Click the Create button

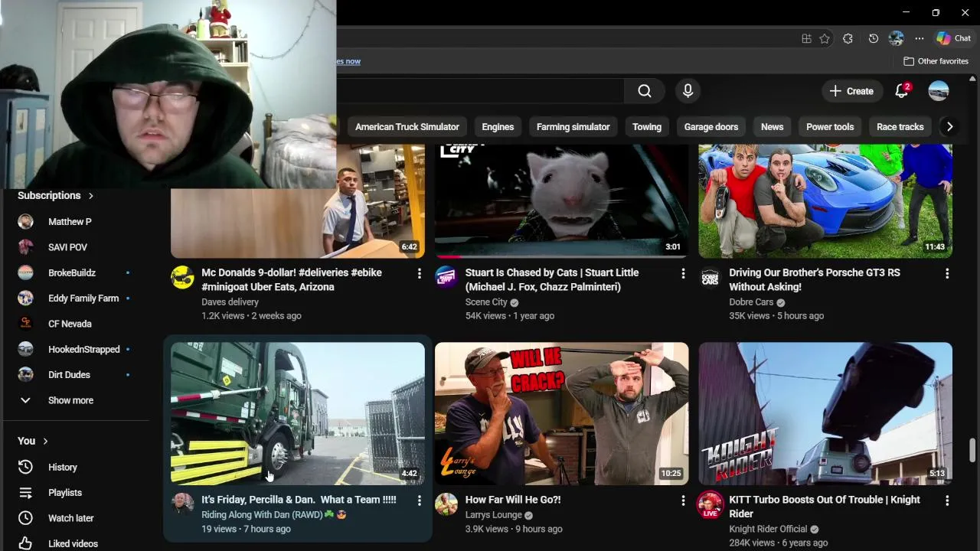click(x=851, y=91)
